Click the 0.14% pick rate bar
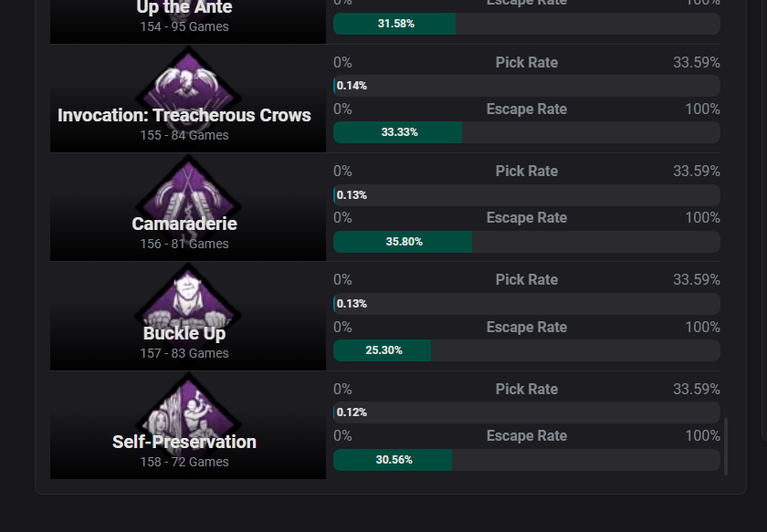Image resolution: width=767 pixels, height=532 pixels. point(527,86)
